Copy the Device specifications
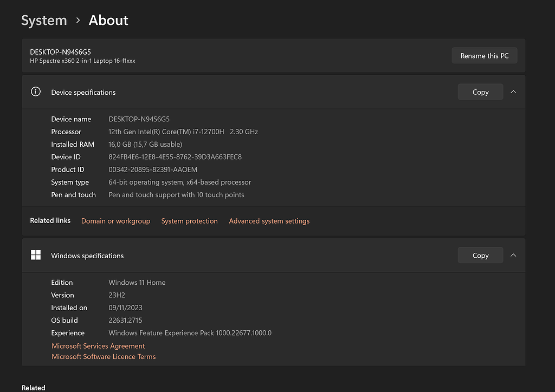The height and width of the screenshot is (392, 555). 480,92
